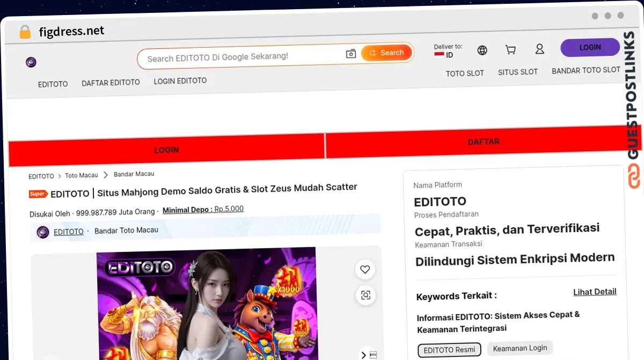Click the next arrow on the product image

[x=363, y=355]
